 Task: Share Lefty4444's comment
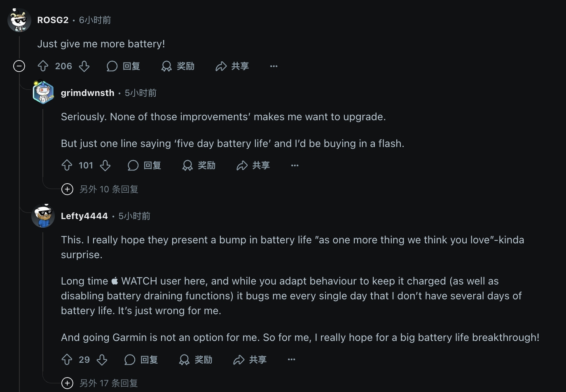click(x=250, y=359)
